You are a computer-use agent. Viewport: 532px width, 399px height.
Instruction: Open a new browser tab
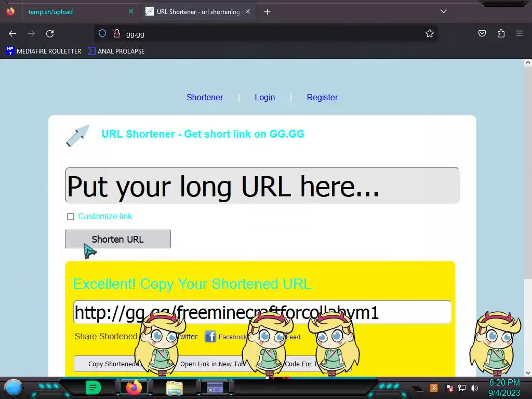pos(268,12)
